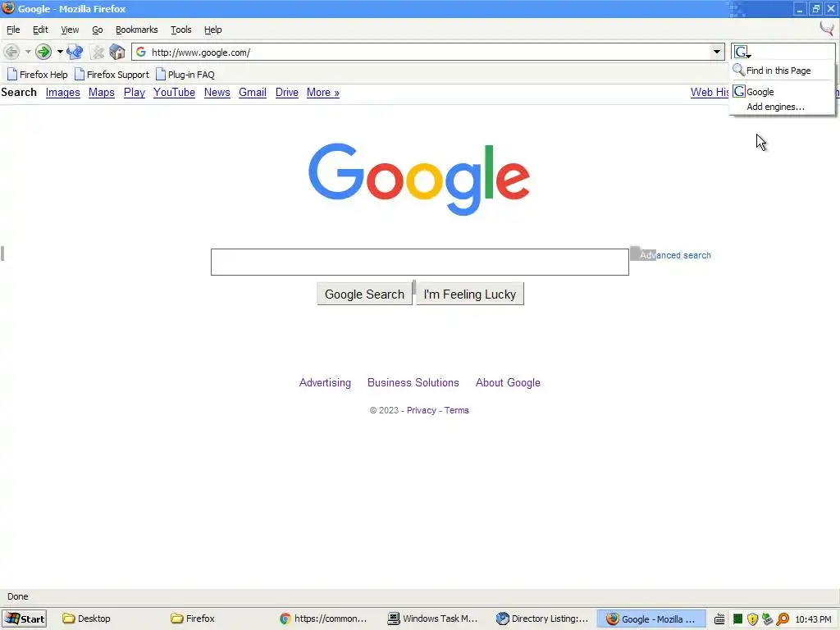Open the Images link

pos(62,93)
